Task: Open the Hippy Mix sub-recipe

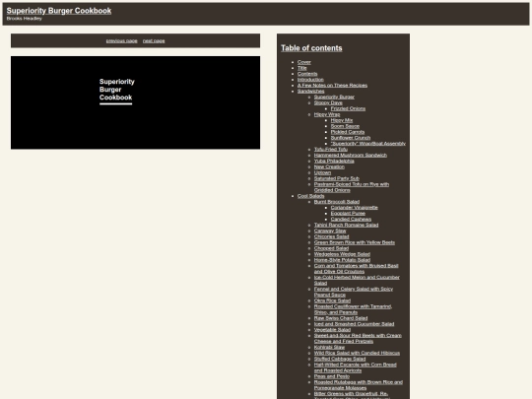Action: tap(342, 120)
